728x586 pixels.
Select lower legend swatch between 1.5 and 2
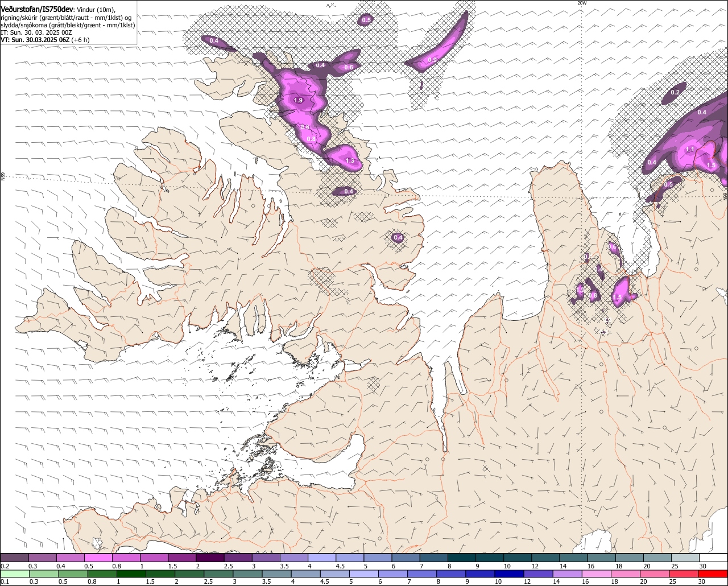point(160,573)
